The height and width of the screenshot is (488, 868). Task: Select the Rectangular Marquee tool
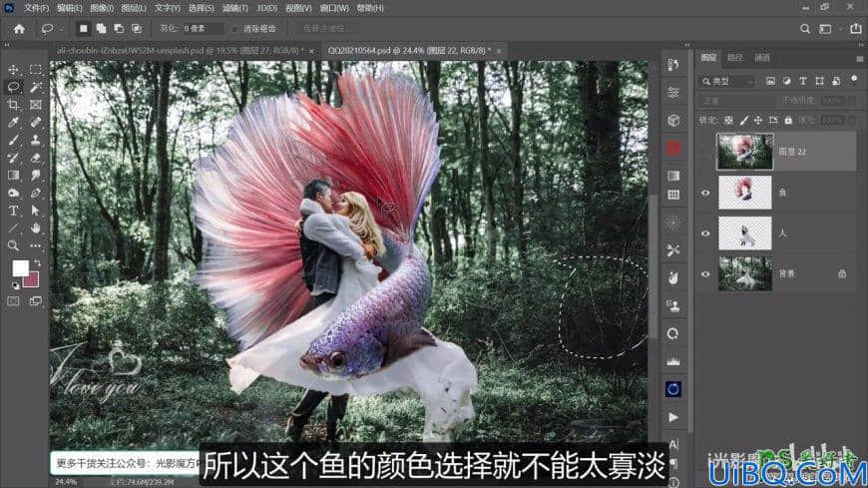coord(36,70)
